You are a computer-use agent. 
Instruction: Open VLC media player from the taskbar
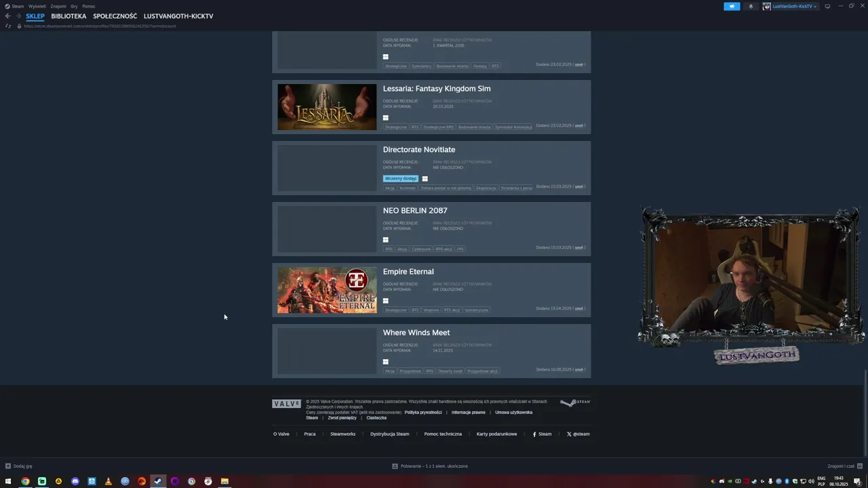tap(108, 481)
